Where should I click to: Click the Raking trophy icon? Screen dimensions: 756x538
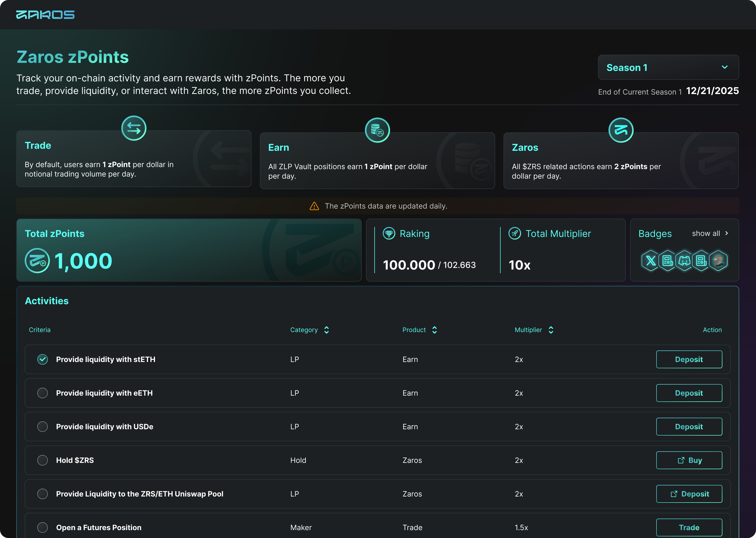[x=389, y=234]
